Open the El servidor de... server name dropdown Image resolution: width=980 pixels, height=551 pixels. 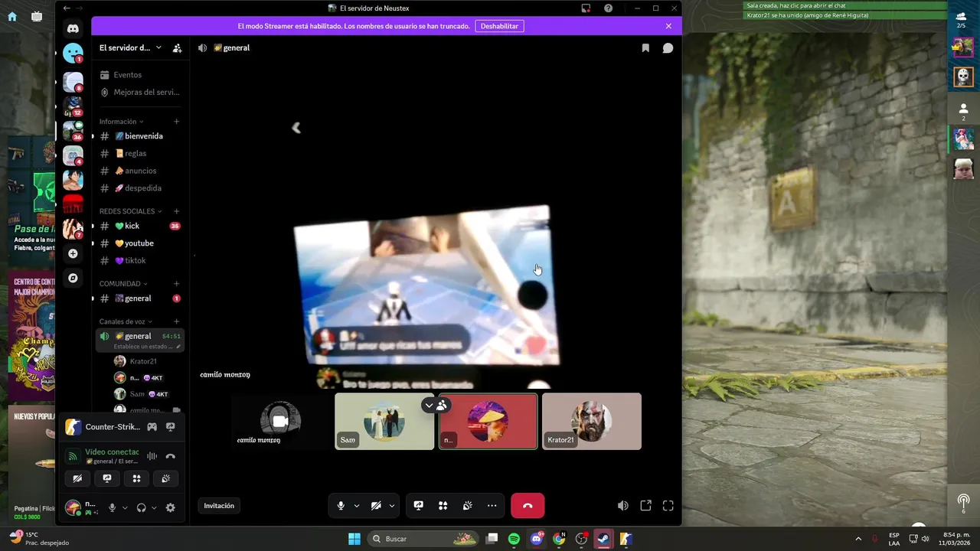(130, 47)
